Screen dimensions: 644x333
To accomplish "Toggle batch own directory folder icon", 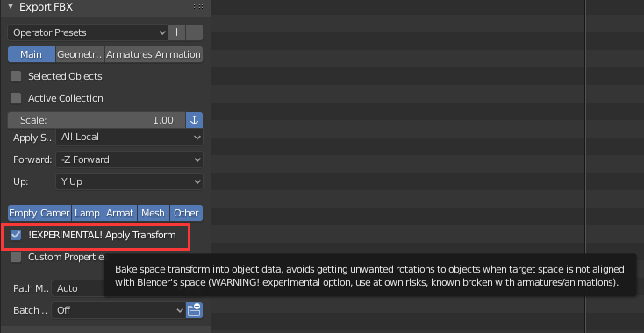I will [x=194, y=310].
